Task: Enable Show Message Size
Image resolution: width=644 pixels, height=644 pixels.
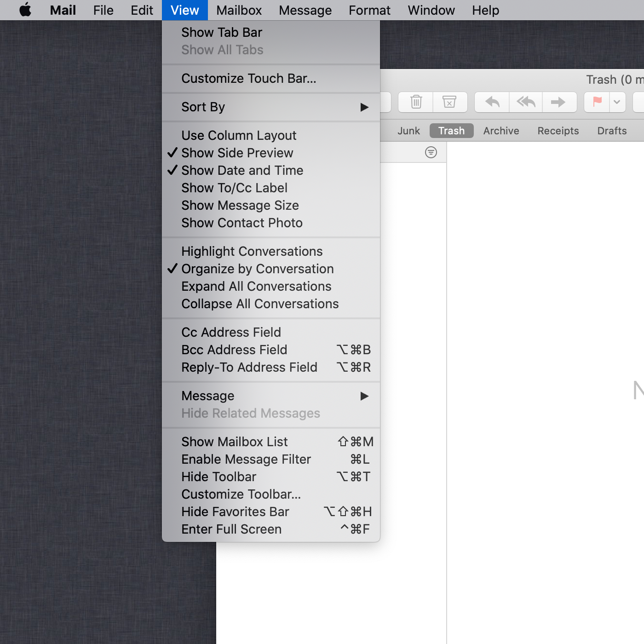Action: click(271, 205)
